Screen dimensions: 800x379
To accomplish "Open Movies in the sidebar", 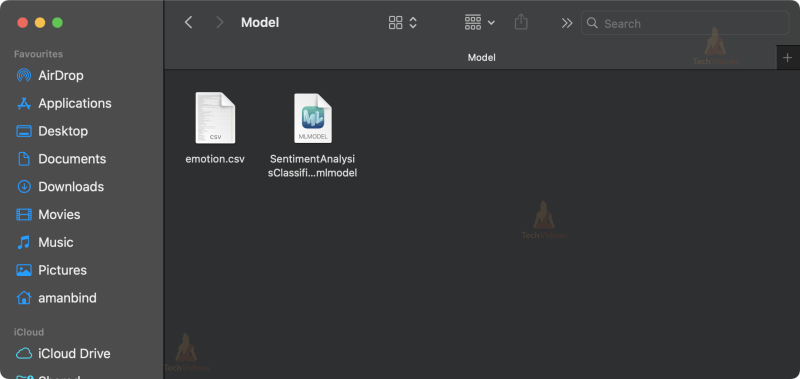I will pos(59,215).
